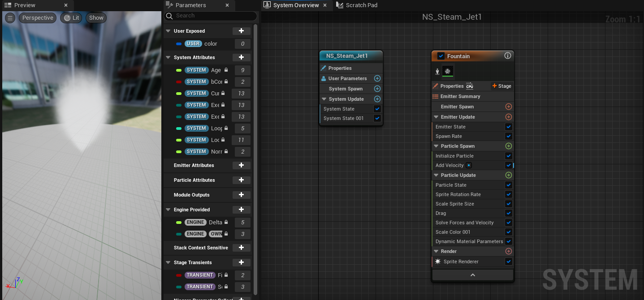Screen dimensions: 644x300
Task: Click plus icon next to System Spawn
Action: [377, 89]
